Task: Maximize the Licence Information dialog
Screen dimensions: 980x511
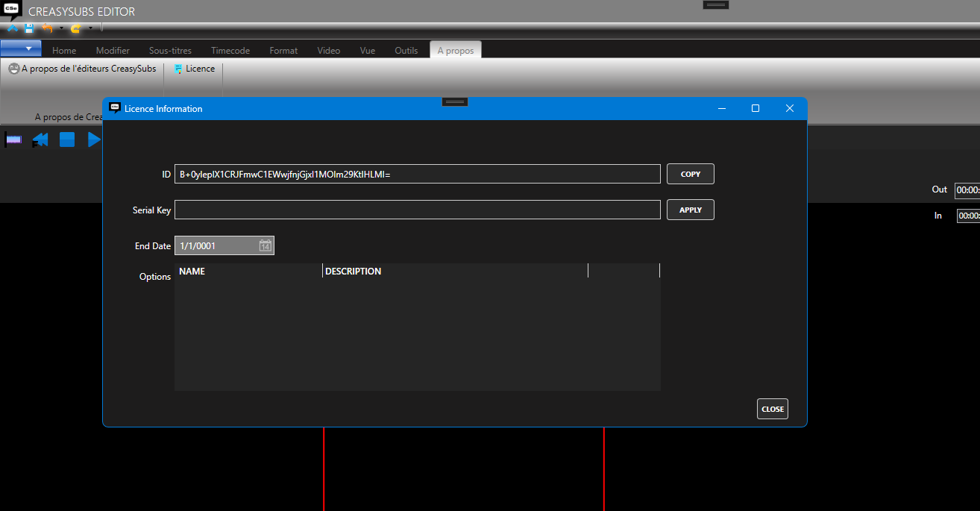Action: pos(756,108)
